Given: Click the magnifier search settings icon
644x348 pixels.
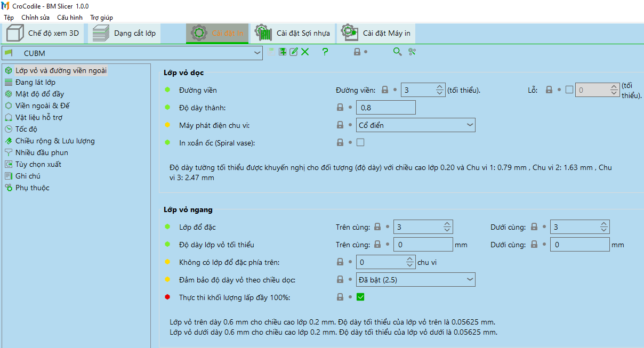Looking at the screenshot, I should 397,52.
